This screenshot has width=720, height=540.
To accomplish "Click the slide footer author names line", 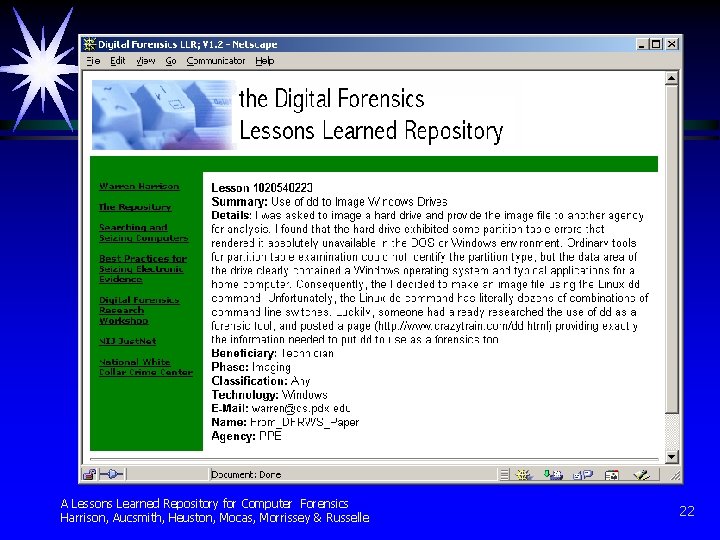I will point(215,518).
